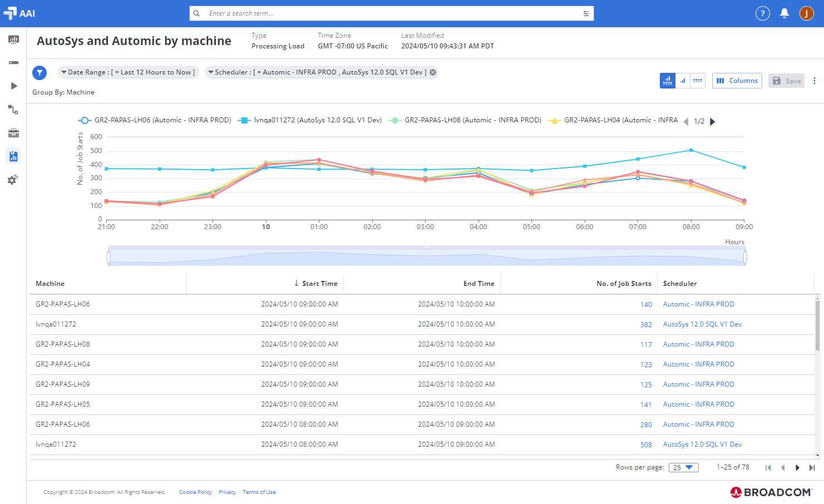Open the notifications bell
Viewport: 824px width, 504px height.
(x=784, y=13)
